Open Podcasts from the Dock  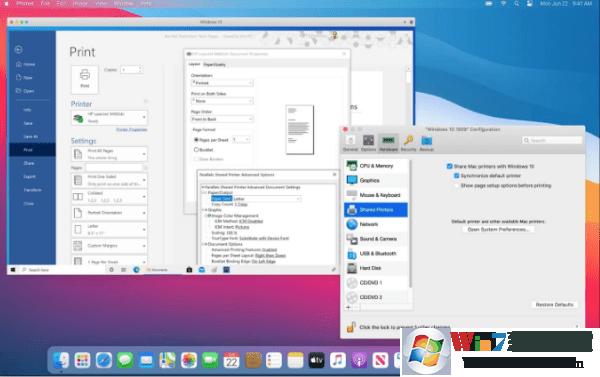(x=359, y=360)
